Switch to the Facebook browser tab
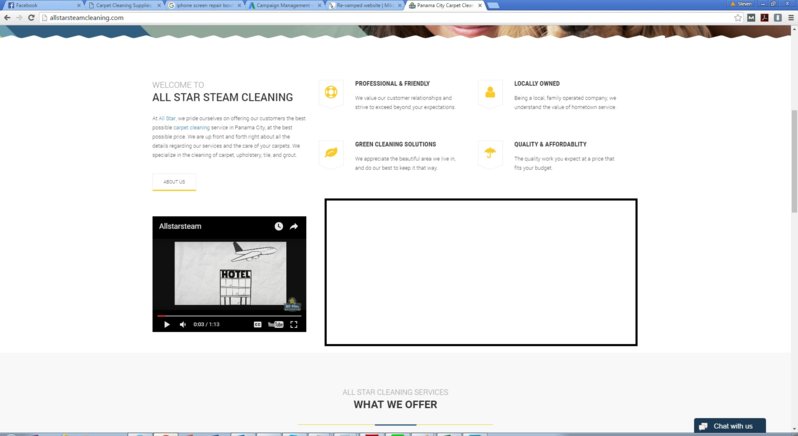The height and width of the screenshot is (436, 798). pos(40,5)
